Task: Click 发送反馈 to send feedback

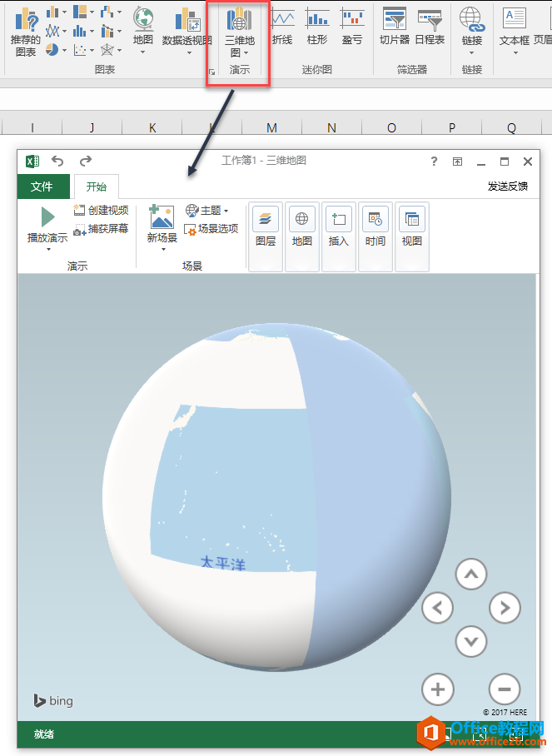Action: [508, 187]
